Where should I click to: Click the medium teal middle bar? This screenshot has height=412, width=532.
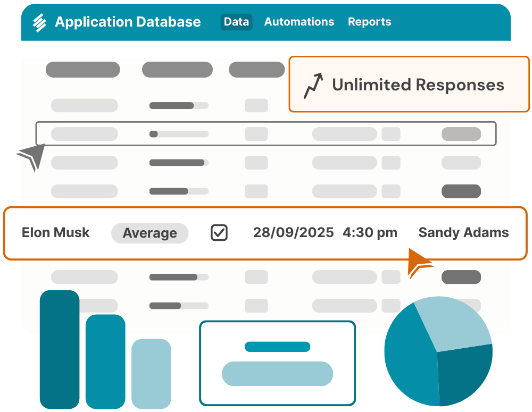pyautogui.click(x=105, y=361)
